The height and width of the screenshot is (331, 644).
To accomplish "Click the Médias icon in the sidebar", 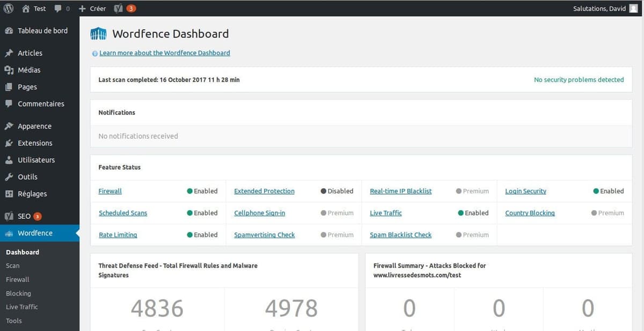I will (x=9, y=70).
